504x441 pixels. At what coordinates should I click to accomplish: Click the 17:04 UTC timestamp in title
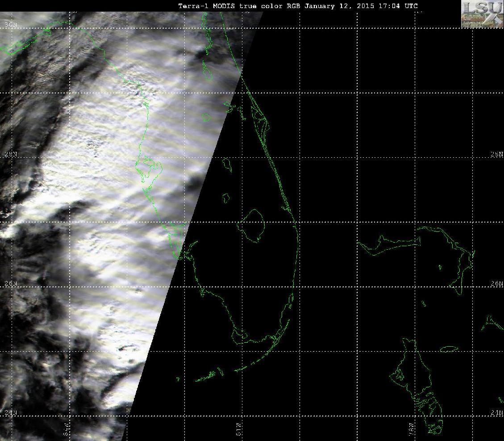pos(398,6)
